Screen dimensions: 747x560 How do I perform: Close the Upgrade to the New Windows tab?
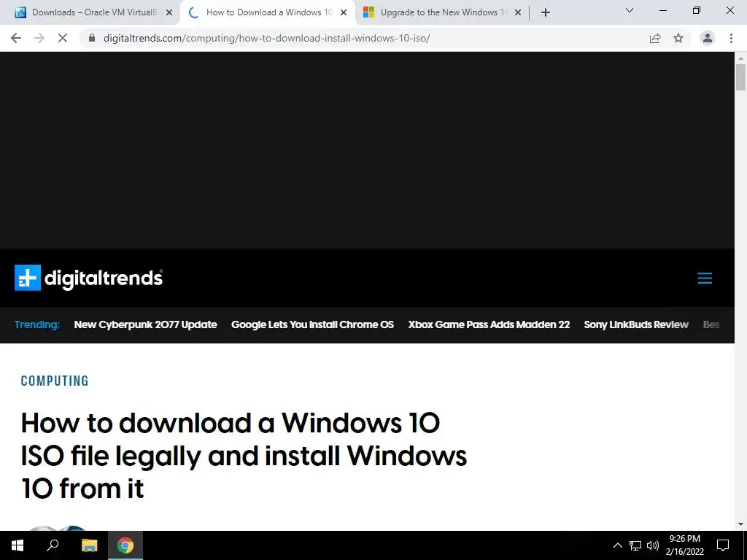pos(518,12)
